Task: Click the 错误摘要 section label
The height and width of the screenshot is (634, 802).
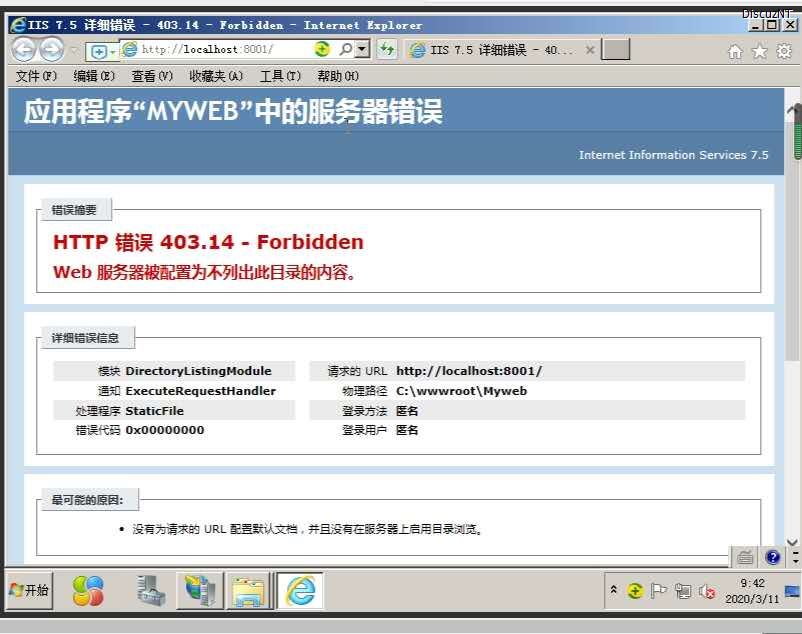Action: coord(74,210)
